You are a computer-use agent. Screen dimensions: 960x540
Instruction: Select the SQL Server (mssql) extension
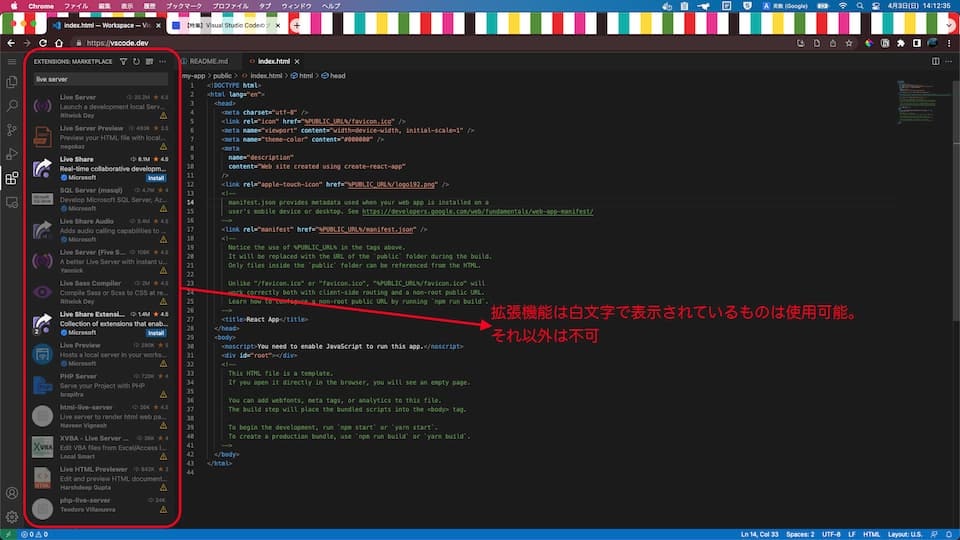coord(100,199)
